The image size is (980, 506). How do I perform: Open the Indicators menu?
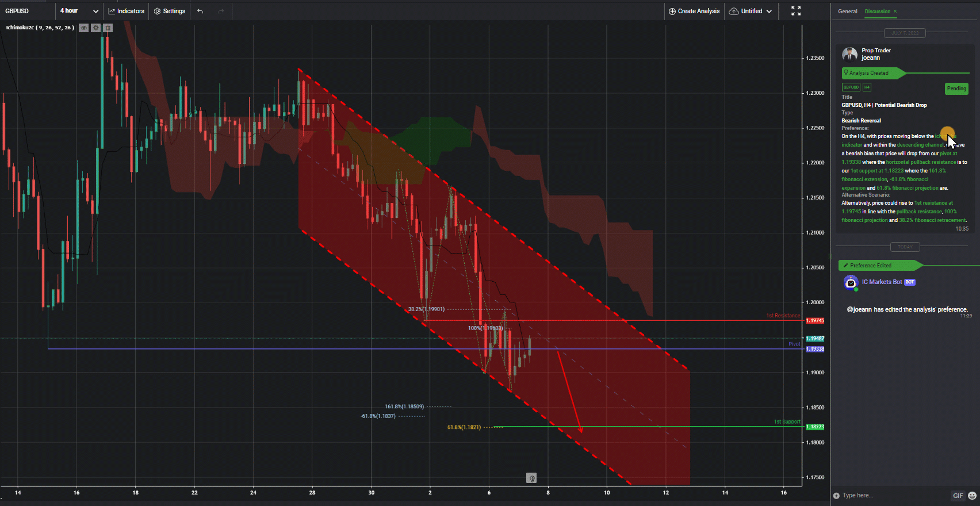pyautogui.click(x=127, y=11)
